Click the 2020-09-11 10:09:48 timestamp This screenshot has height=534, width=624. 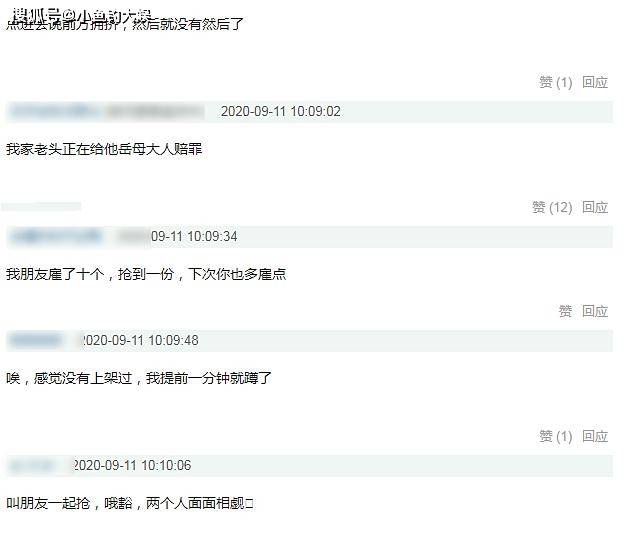pyautogui.click(x=140, y=341)
